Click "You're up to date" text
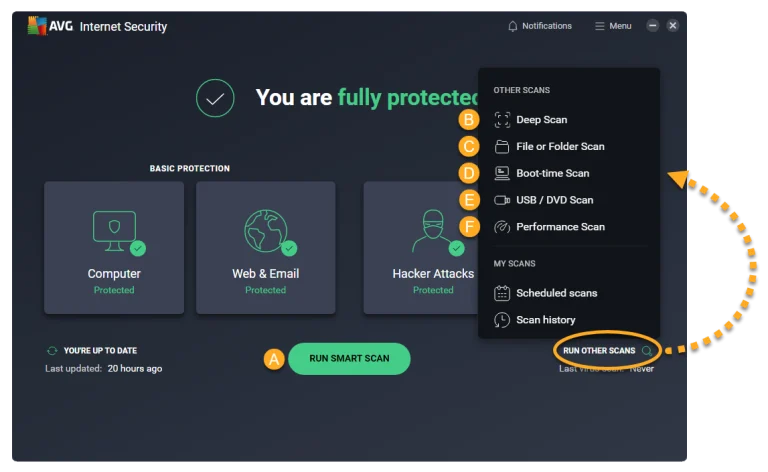The image size is (768, 472). tap(100, 351)
